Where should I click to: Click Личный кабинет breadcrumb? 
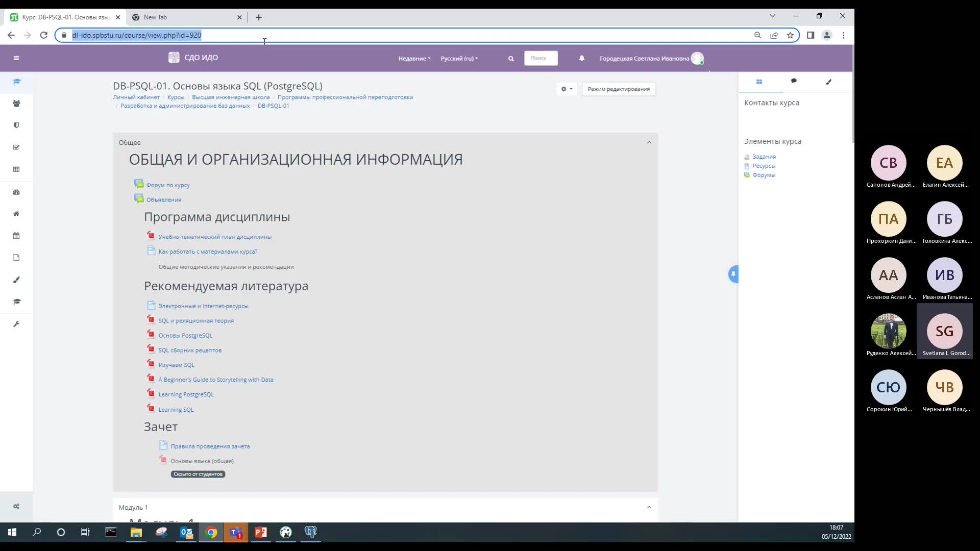click(x=136, y=97)
